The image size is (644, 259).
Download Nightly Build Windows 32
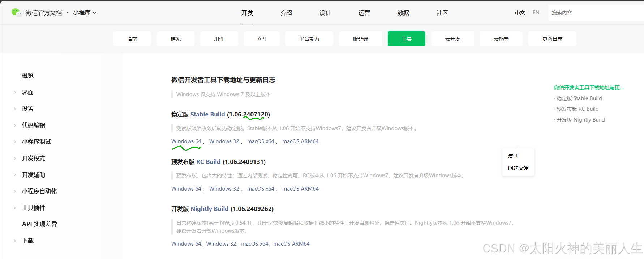pyautogui.click(x=221, y=244)
